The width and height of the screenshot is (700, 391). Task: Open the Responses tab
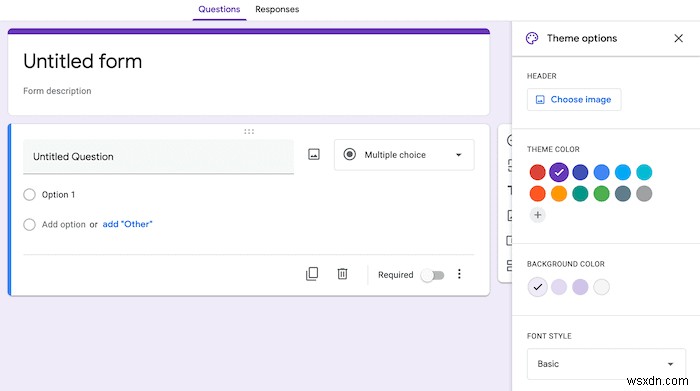coord(277,9)
